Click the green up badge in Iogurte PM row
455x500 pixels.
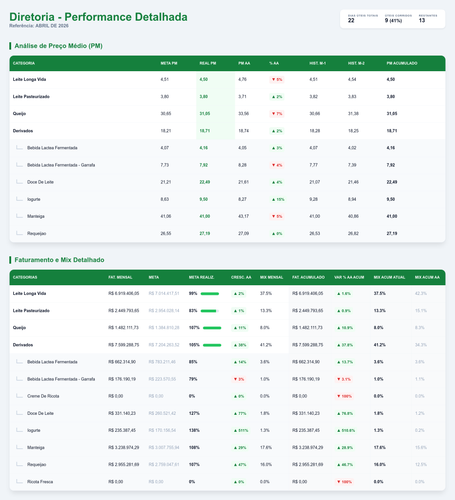pos(278,199)
